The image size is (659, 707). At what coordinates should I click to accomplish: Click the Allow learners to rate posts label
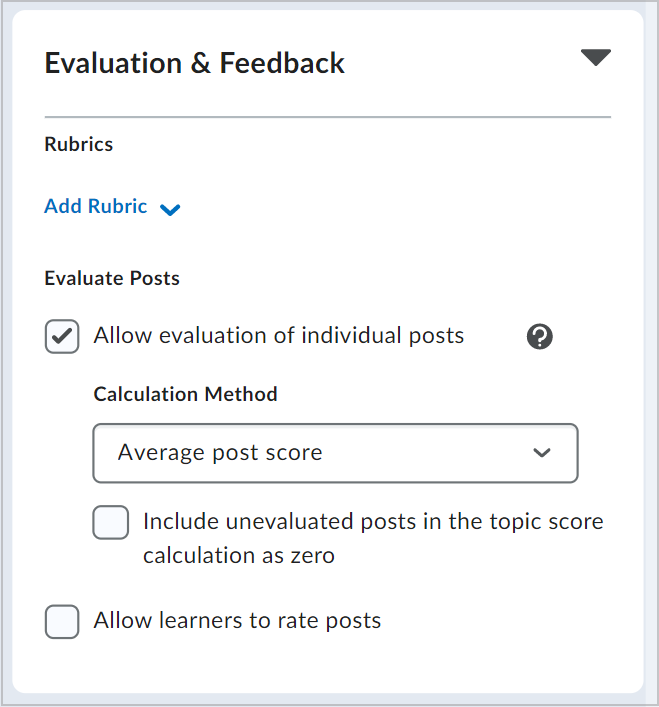click(x=237, y=620)
